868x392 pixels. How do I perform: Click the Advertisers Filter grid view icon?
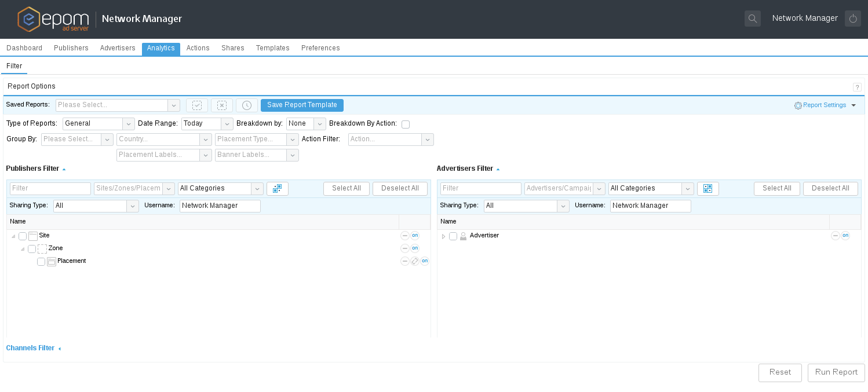pyautogui.click(x=708, y=189)
